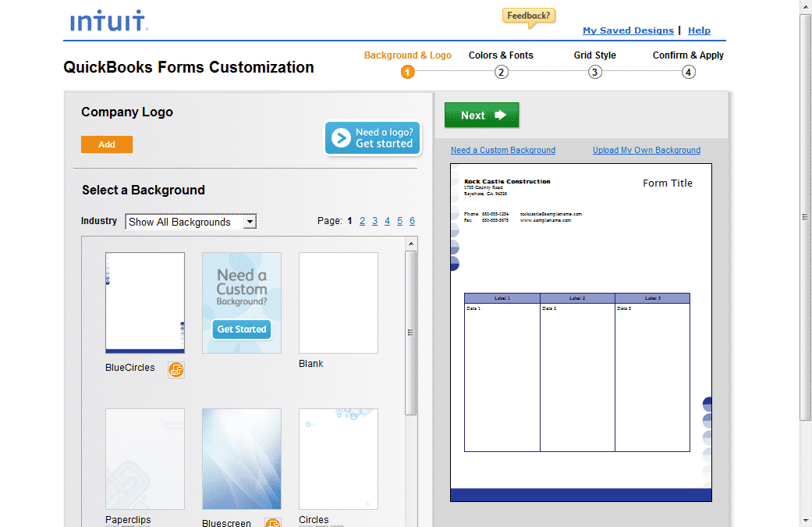The image size is (812, 527).
Task: Open the Industry backgrounds dropdown
Action: coord(191,222)
